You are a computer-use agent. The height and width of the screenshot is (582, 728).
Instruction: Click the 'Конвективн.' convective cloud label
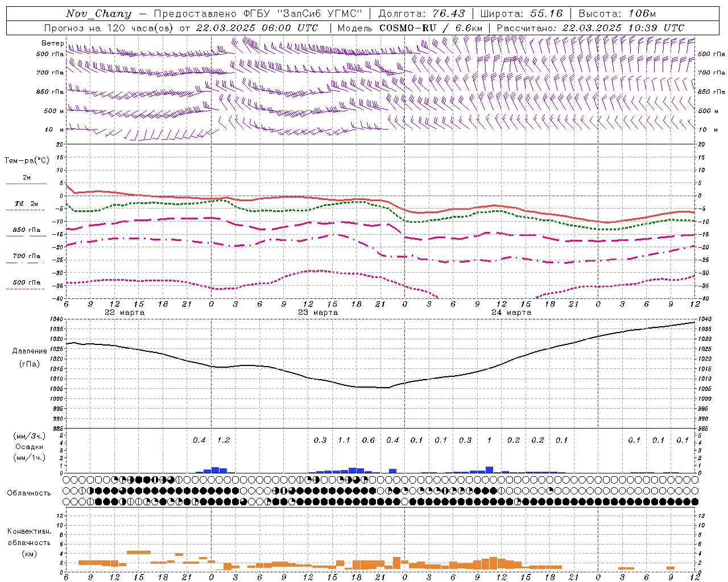click(29, 531)
